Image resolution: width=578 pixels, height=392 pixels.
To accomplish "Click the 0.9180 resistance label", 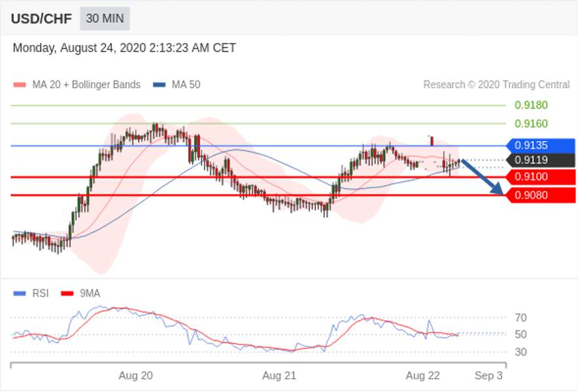I will point(531,105).
